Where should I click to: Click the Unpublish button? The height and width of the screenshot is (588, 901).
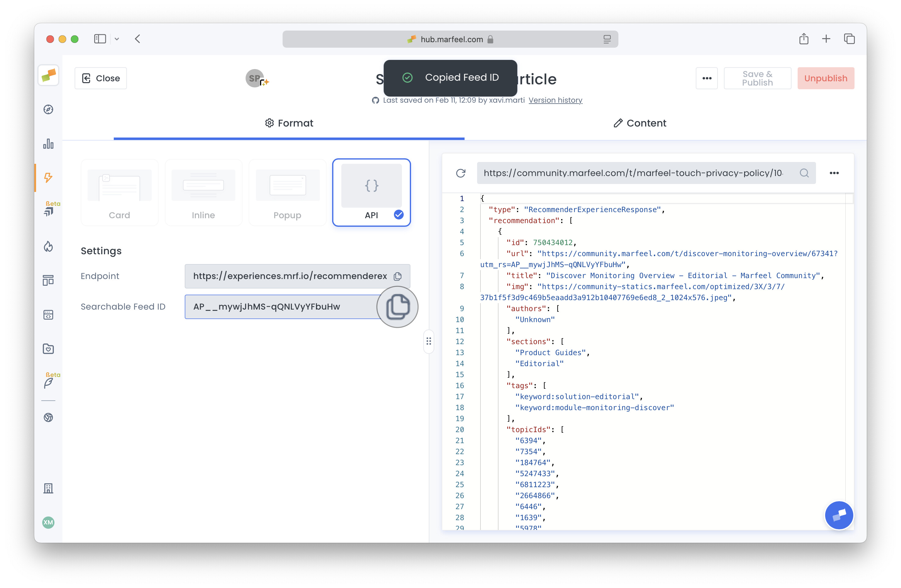click(826, 78)
